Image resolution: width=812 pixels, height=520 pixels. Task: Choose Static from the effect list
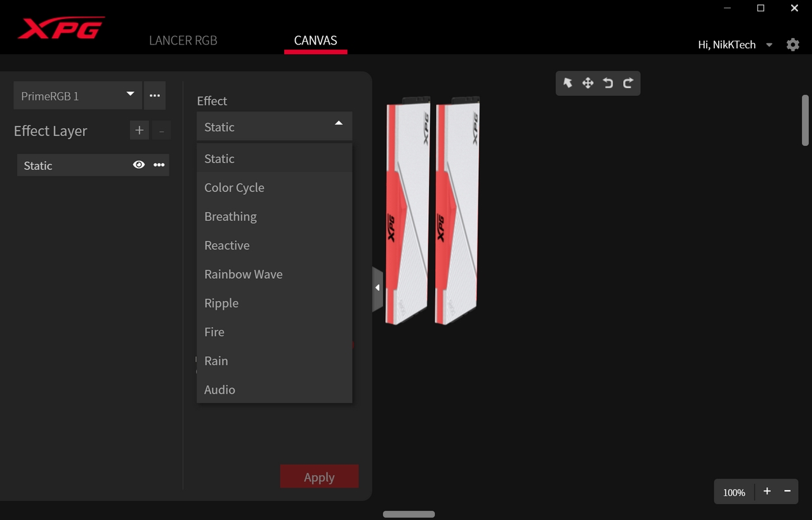click(x=274, y=159)
